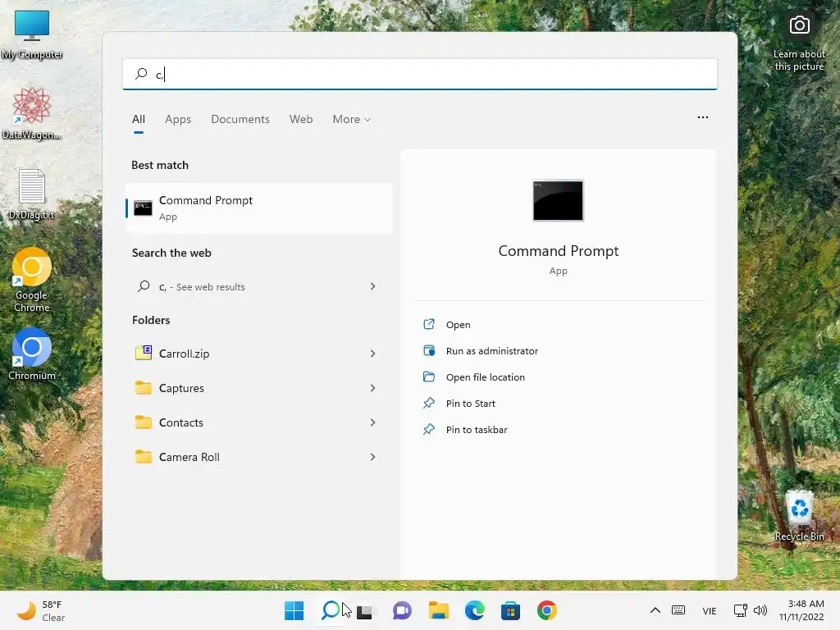Click the large Command Prompt preview thumbnail
840x630 pixels.
coord(558,200)
